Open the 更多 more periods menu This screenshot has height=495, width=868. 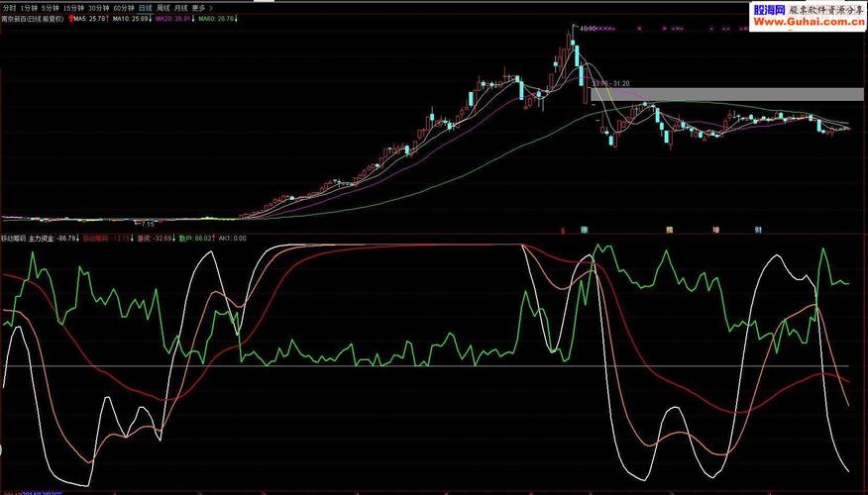198,8
